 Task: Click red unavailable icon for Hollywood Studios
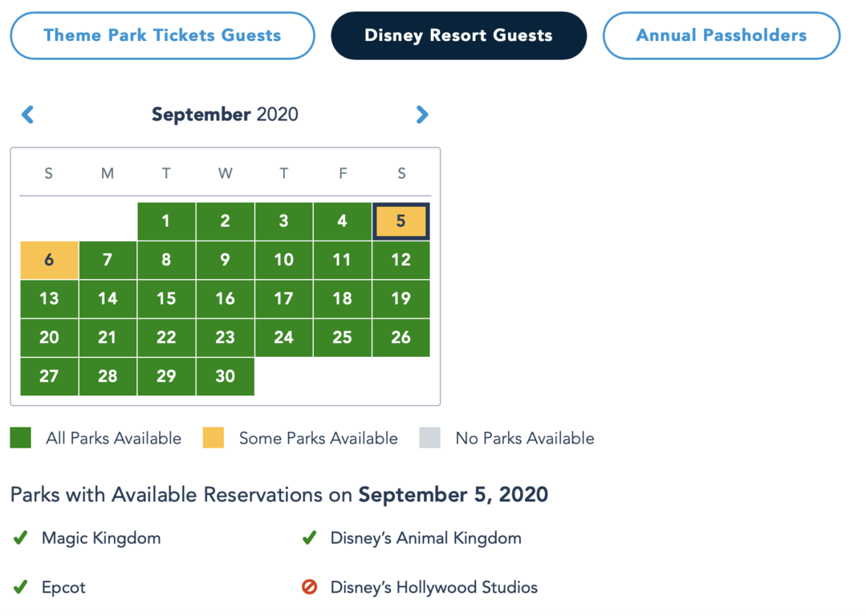[310, 587]
